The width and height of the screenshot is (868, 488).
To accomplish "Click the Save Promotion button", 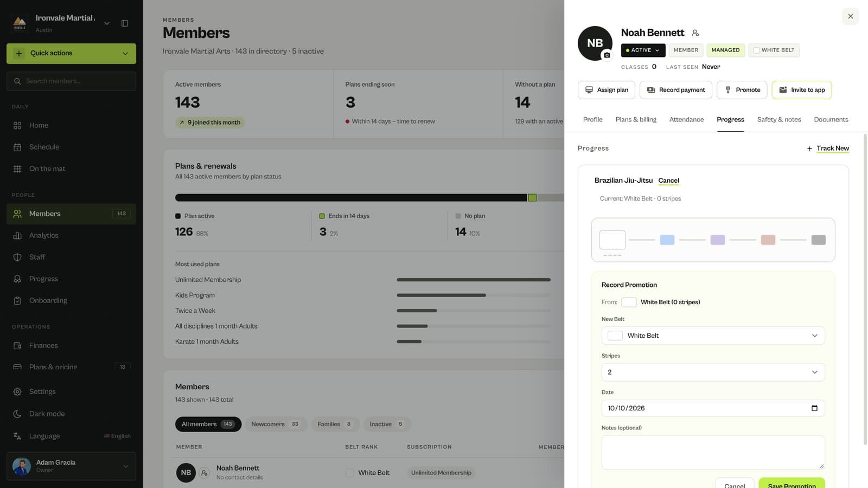I will (792, 484).
